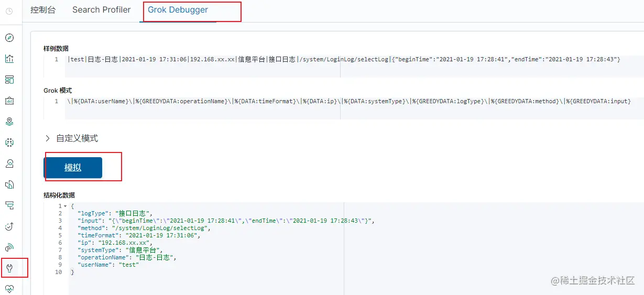Click the 结构化数据 label

pos(59,195)
